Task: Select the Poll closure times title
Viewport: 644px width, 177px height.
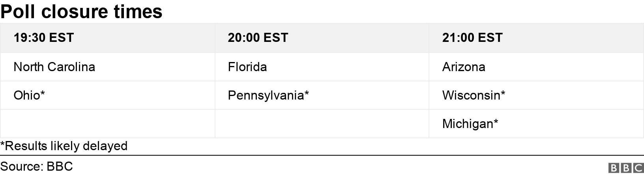Action: [81, 11]
